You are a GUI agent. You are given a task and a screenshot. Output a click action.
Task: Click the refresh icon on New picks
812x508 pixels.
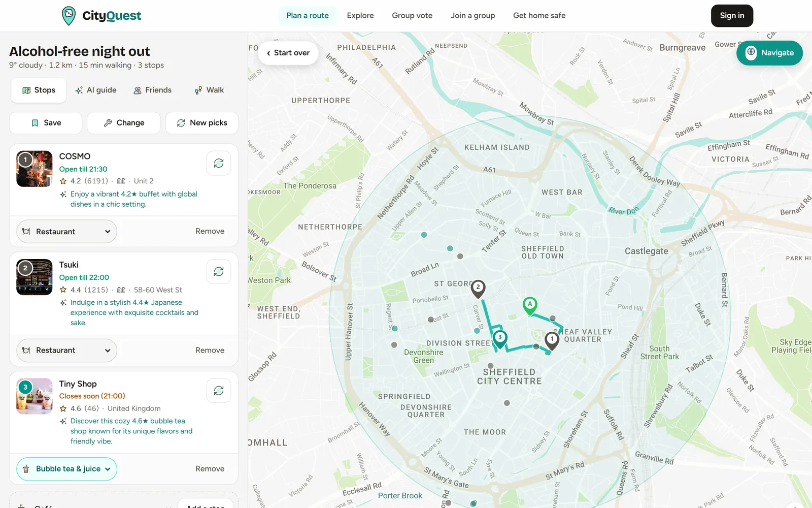(181, 123)
